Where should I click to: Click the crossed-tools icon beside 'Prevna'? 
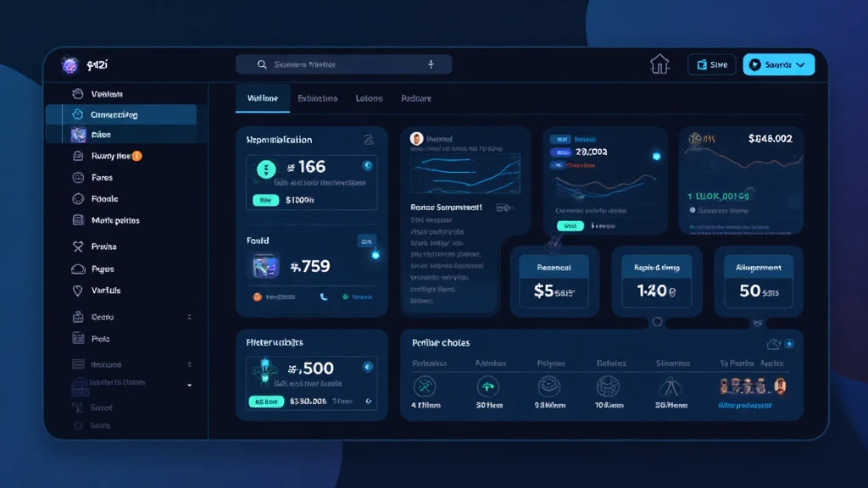tap(78, 247)
